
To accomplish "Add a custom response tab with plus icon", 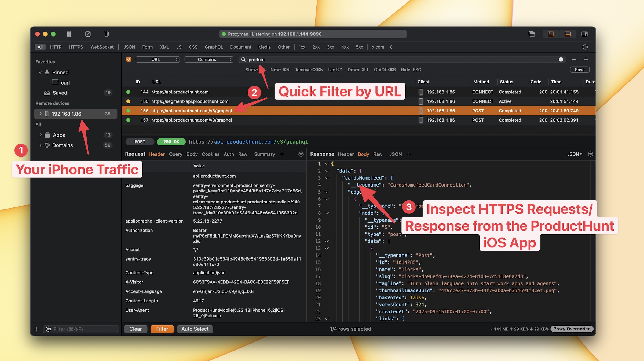I will click(409, 154).
